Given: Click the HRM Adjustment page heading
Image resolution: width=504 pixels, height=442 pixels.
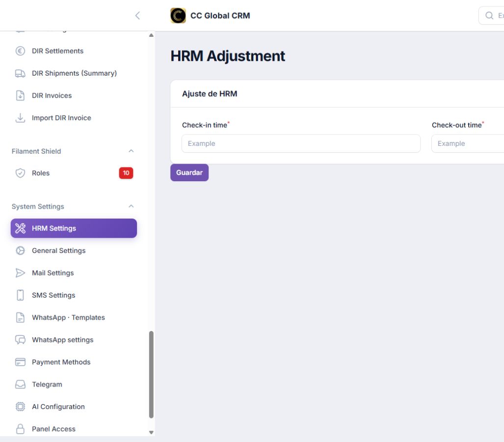Looking at the screenshot, I should coord(228,56).
